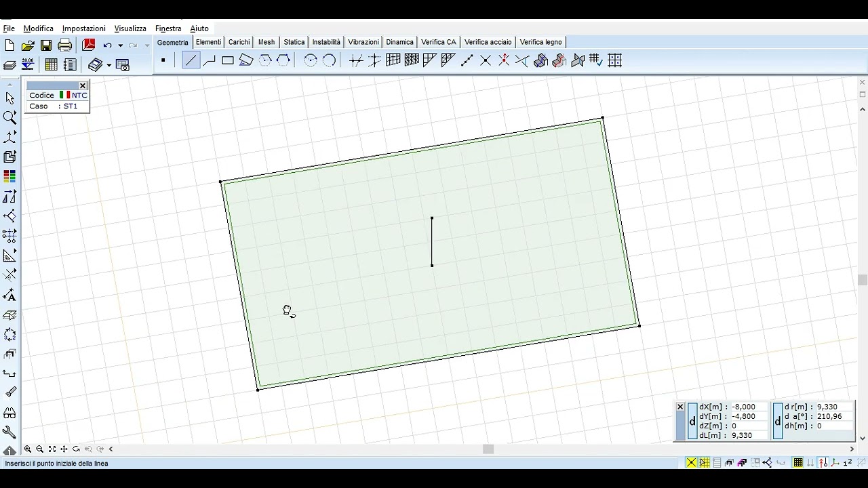Undo the last action

107,45
